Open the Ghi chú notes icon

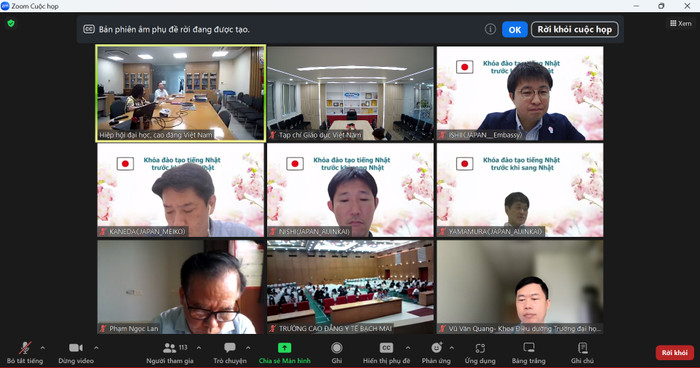(x=583, y=347)
